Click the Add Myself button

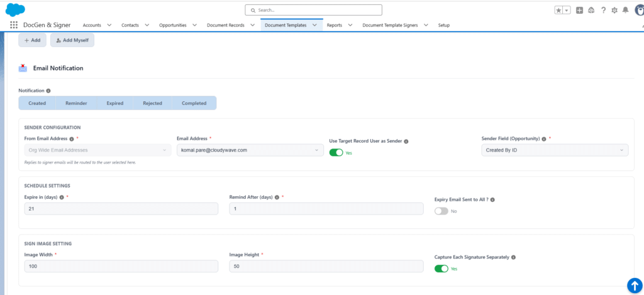[72, 40]
